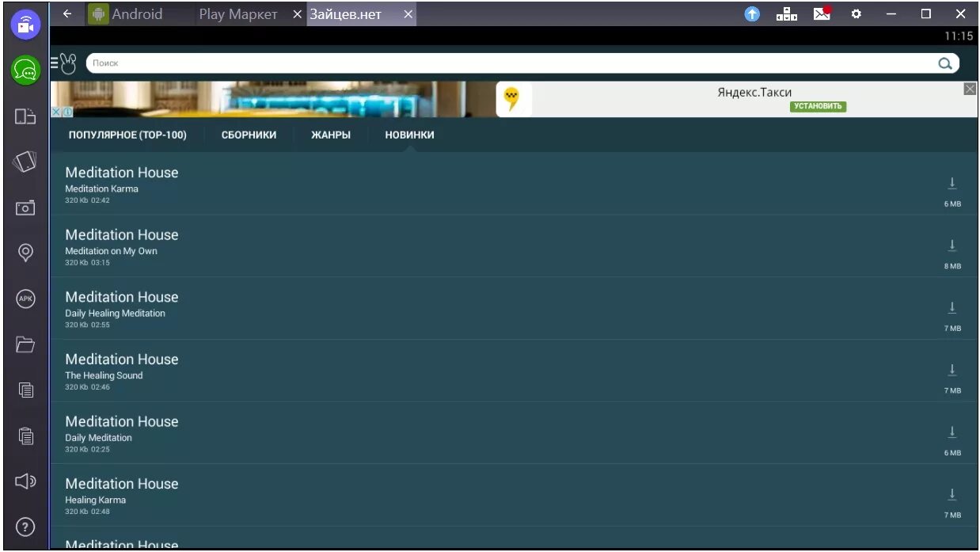980x552 pixels.
Task: Go back with title bar arrow
Action: [x=67, y=13]
